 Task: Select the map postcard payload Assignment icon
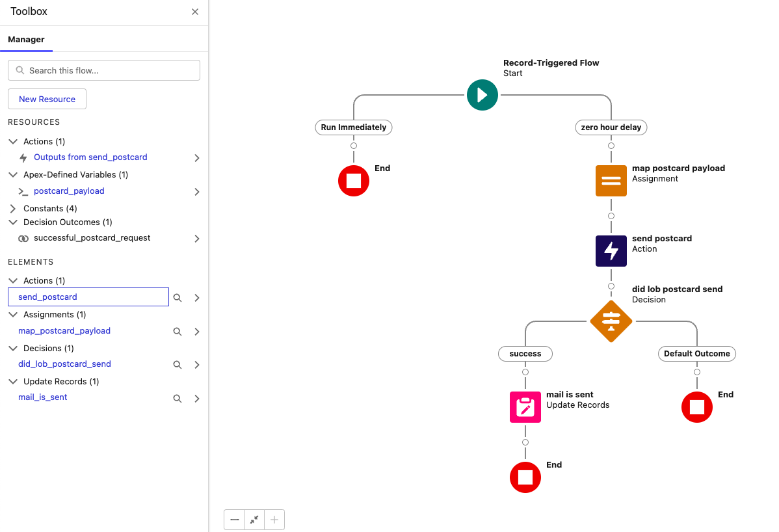pyautogui.click(x=611, y=181)
